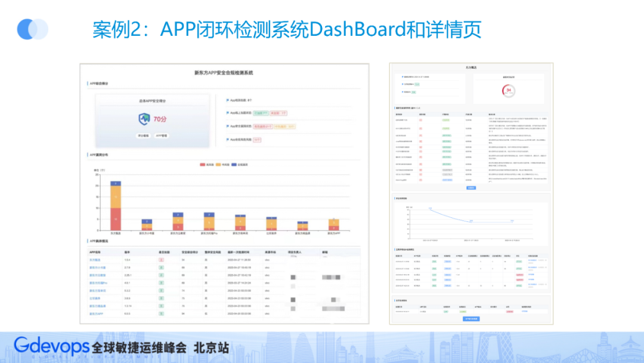This screenshot has height=363, width=644.
Task: Click the 安全综合得分 column header
Action: point(190,252)
